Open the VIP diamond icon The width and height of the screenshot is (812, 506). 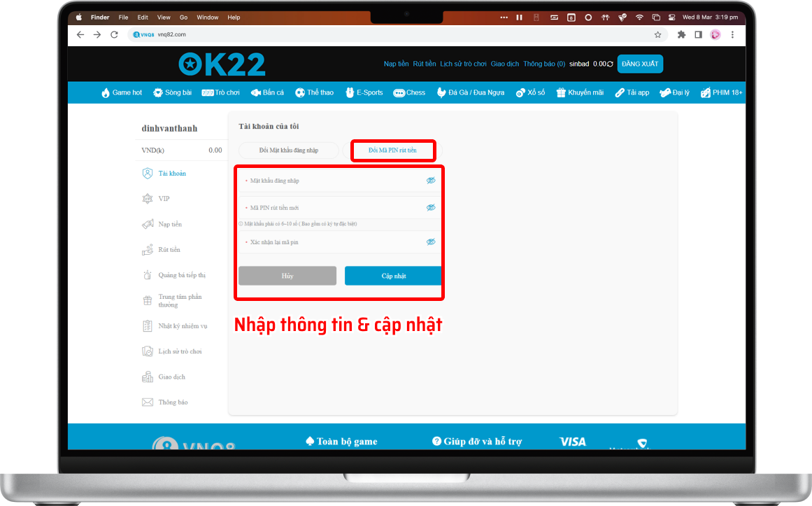click(147, 198)
